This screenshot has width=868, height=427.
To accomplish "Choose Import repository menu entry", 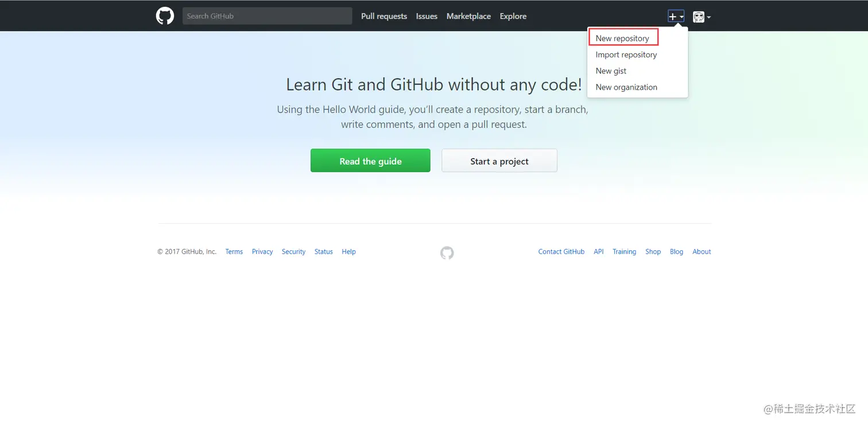I will pos(637,55).
